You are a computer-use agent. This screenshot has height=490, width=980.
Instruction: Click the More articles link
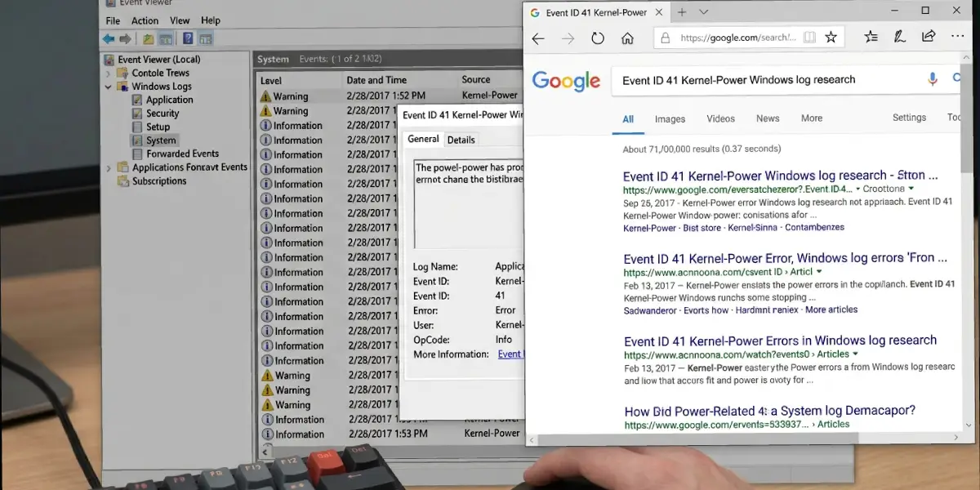[x=831, y=310]
